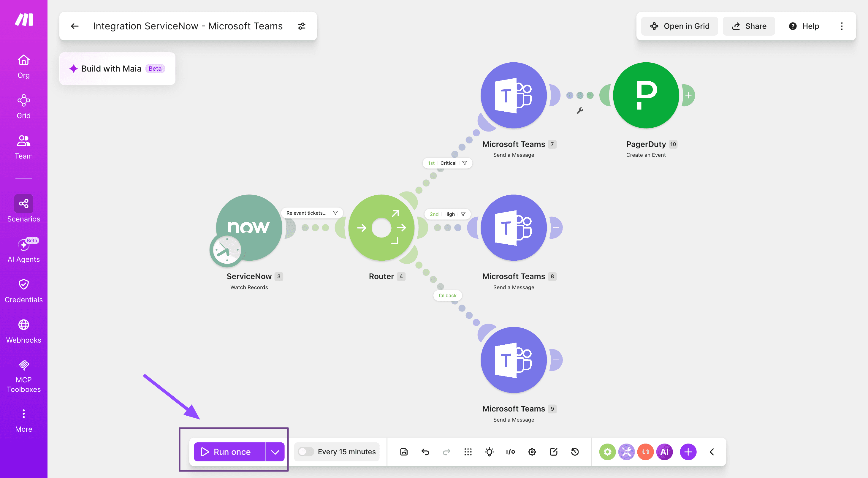Add favorite with purple plus icon

(688, 452)
